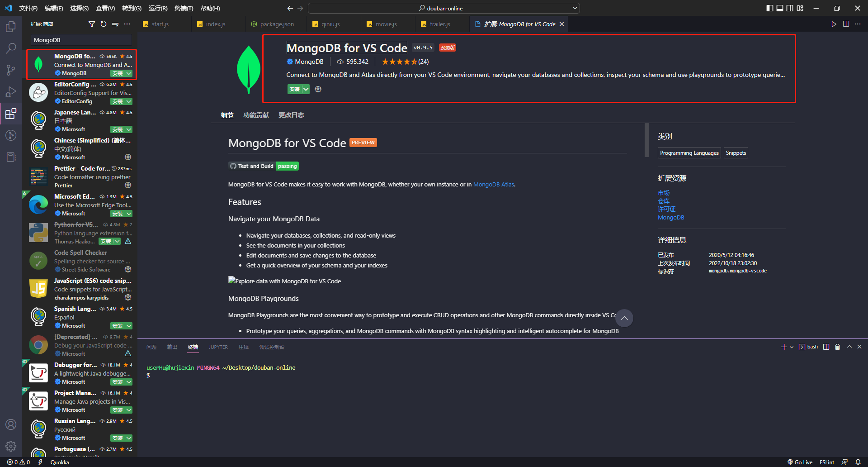Viewport: 868px width, 467px height.
Task: Expand install options for MongoDB in details header
Action: tap(306, 89)
